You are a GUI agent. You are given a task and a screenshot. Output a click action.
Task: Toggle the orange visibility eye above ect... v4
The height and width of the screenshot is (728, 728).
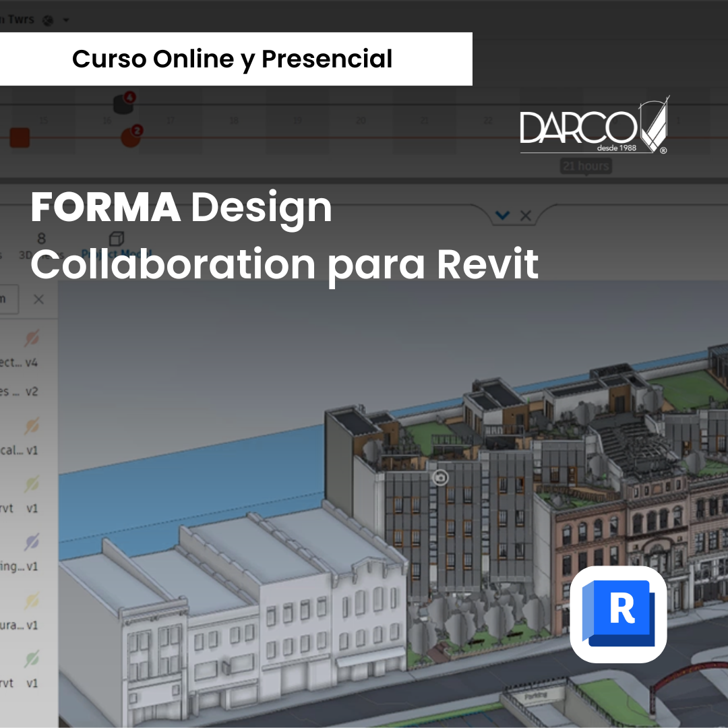point(32,338)
